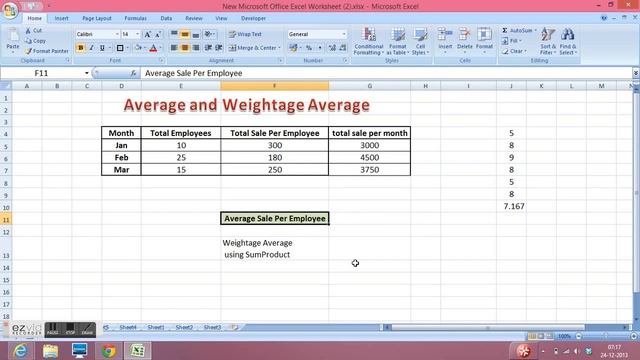This screenshot has height=360, width=640.
Task: Apply comma style
Action: [320, 48]
